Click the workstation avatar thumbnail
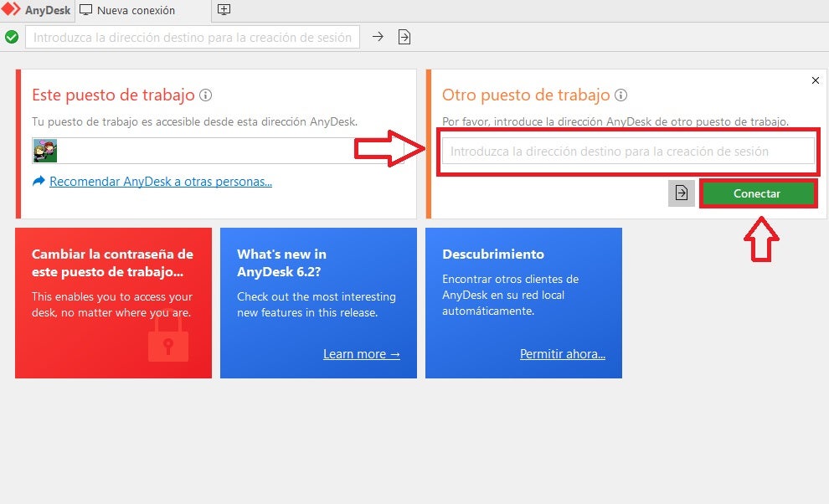 pos(45,151)
